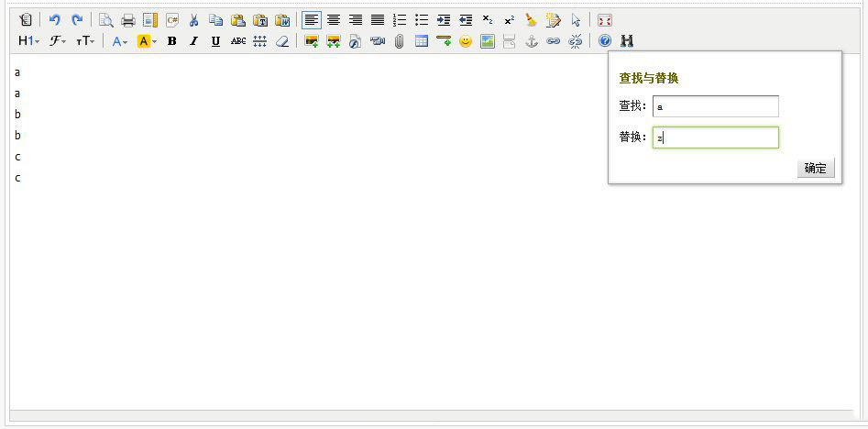Click the scissors cut icon
Viewport: 868px width, 429px height.
tap(193, 19)
